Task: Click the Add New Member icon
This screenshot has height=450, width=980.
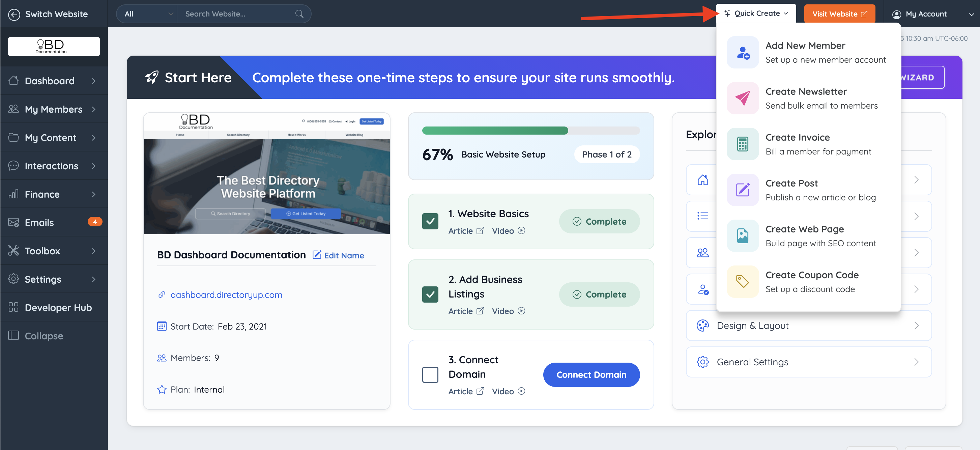Action: pyautogui.click(x=742, y=53)
